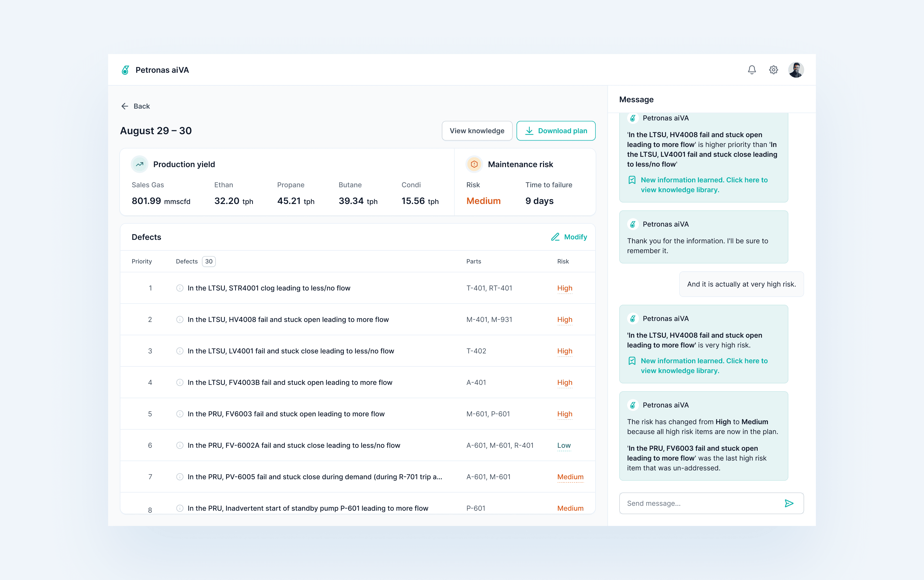Click the Medium maintenance risk value
Screen dimensions: 924x580
coord(483,201)
